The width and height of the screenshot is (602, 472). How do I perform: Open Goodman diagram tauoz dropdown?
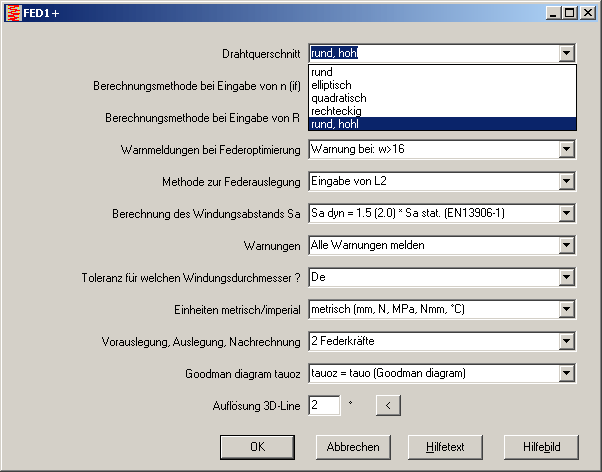(x=567, y=373)
